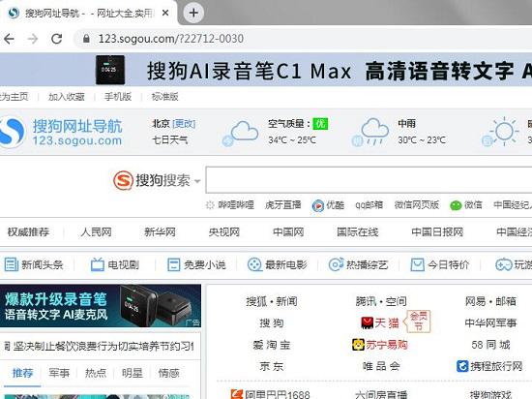Click the green 微信 icon link
Screen dimensions: 532x399
456,205
